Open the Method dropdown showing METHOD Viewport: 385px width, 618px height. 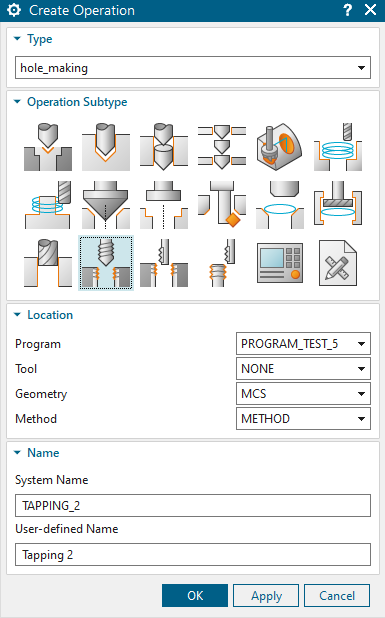coord(303,418)
